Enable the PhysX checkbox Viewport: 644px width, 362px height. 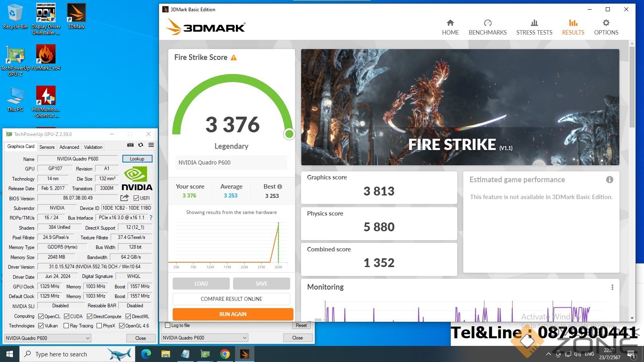[x=99, y=326]
